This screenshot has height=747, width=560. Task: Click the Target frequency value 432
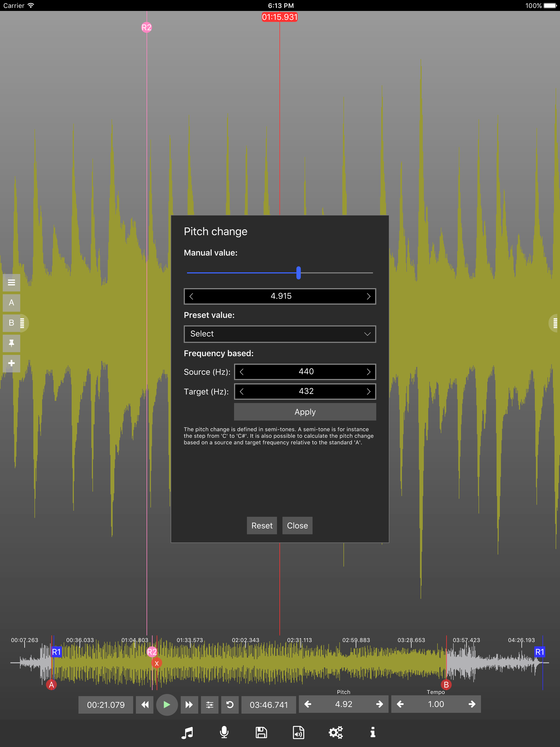click(306, 391)
